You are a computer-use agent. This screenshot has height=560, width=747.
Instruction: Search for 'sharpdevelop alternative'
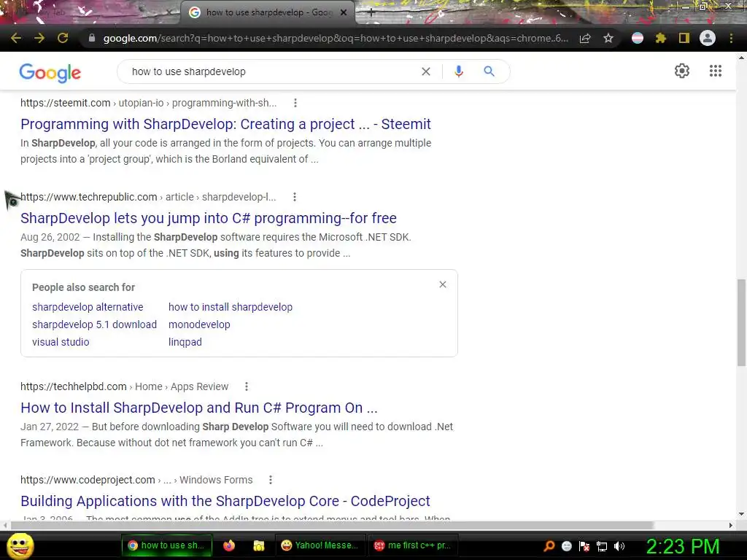pyautogui.click(x=88, y=307)
